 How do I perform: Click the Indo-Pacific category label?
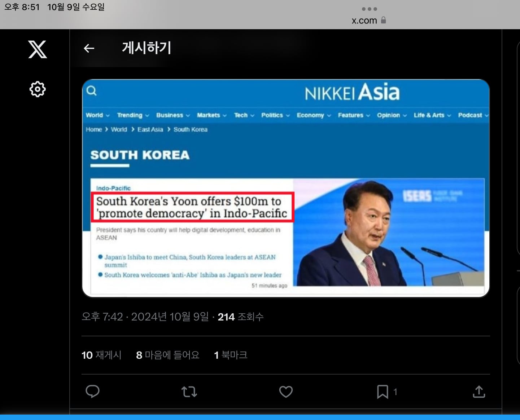[113, 188]
